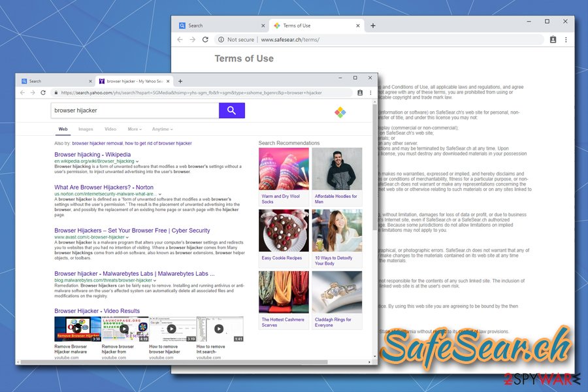Open the Chrome menu in the Yahoo window
This screenshot has width=588, height=392.
[x=370, y=93]
